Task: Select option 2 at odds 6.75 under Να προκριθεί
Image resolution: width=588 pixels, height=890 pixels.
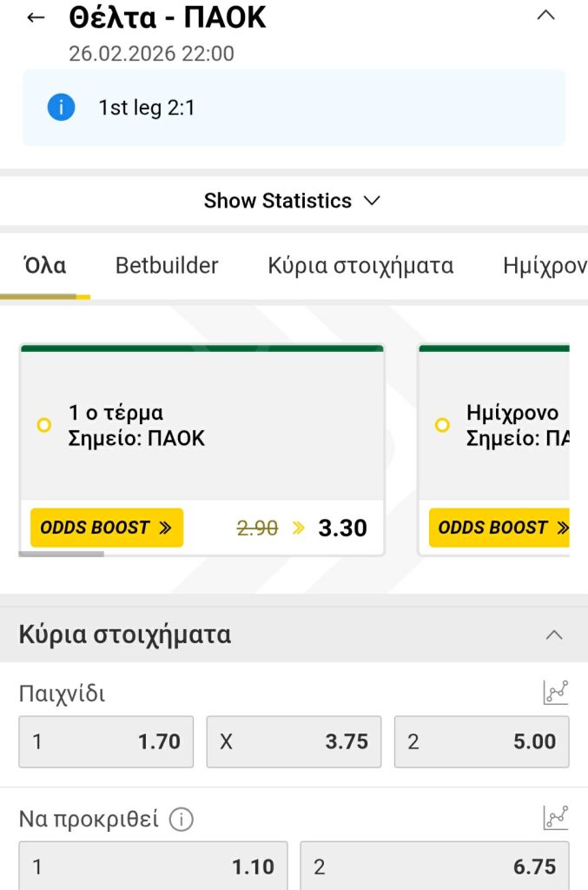Action: (x=436, y=867)
